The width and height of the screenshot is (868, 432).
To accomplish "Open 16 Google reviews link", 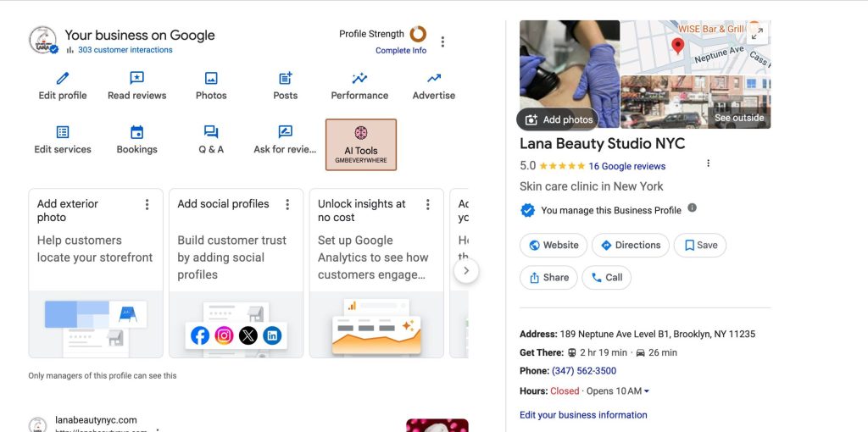I will click(x=626, y=166).
